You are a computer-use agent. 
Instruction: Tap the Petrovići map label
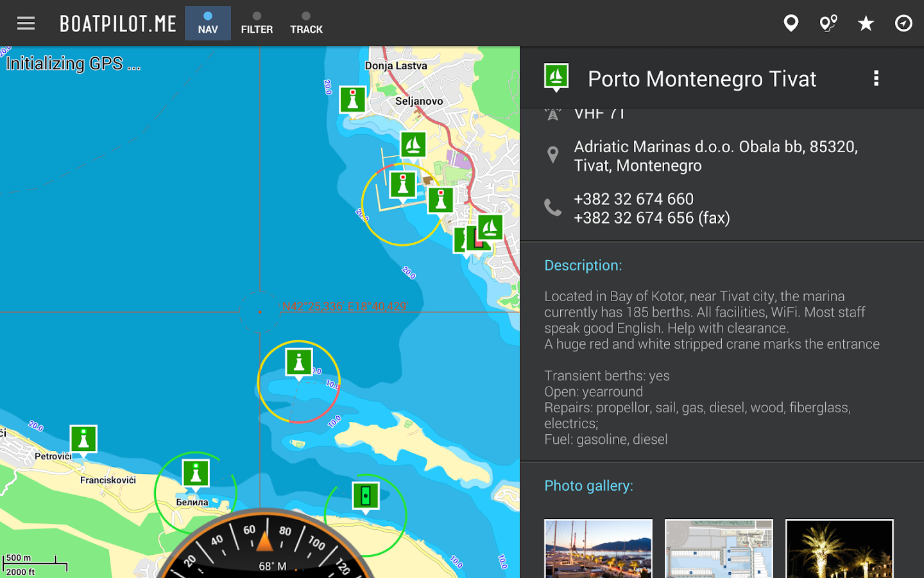53,457
